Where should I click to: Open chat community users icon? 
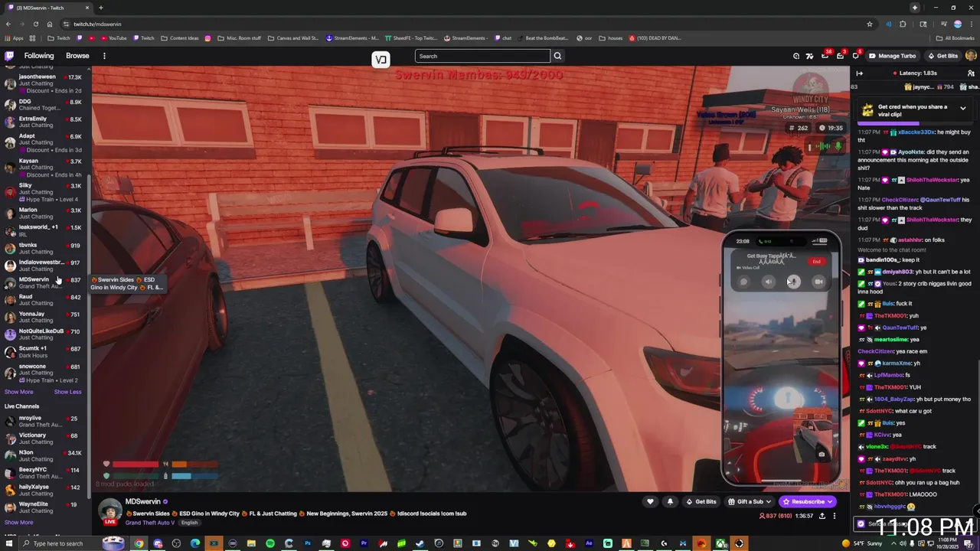[971, 73]
